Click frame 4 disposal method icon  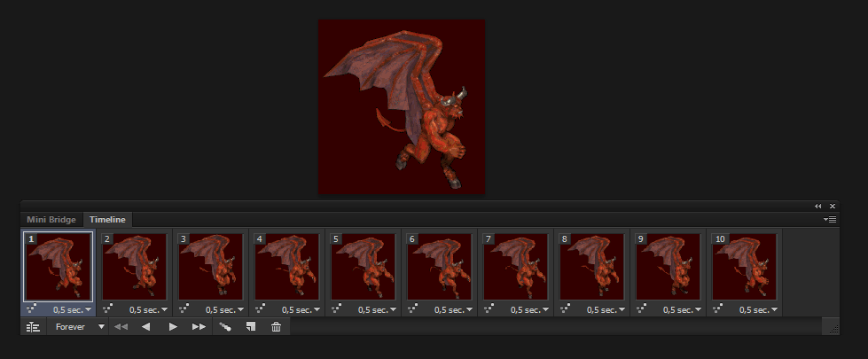pyautogui.click(x=260, y=308)
